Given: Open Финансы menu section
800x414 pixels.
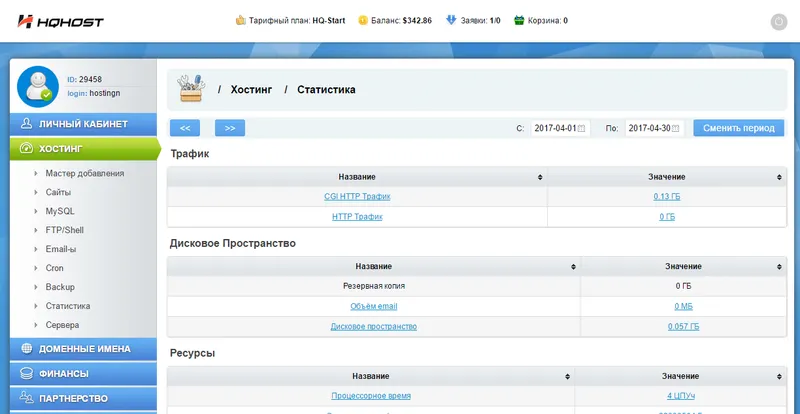Looking at the screenshot, I should click(83, 374).
